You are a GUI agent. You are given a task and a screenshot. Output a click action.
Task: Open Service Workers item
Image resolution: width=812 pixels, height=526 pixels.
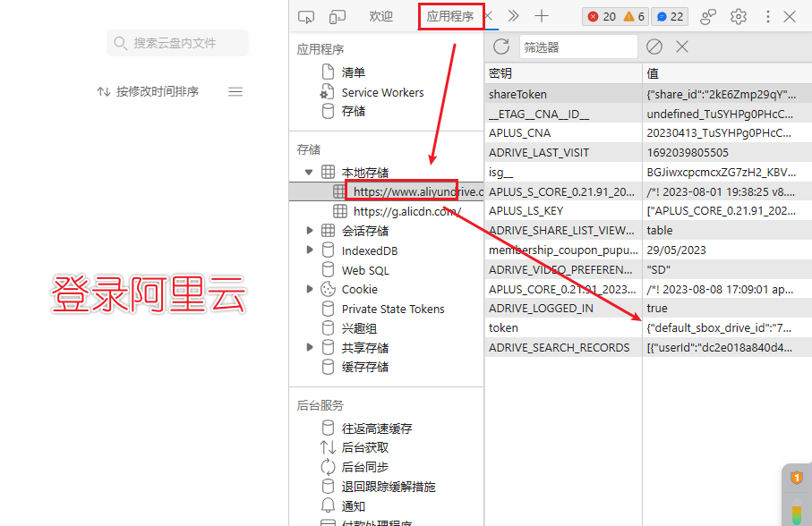point(382,92)
